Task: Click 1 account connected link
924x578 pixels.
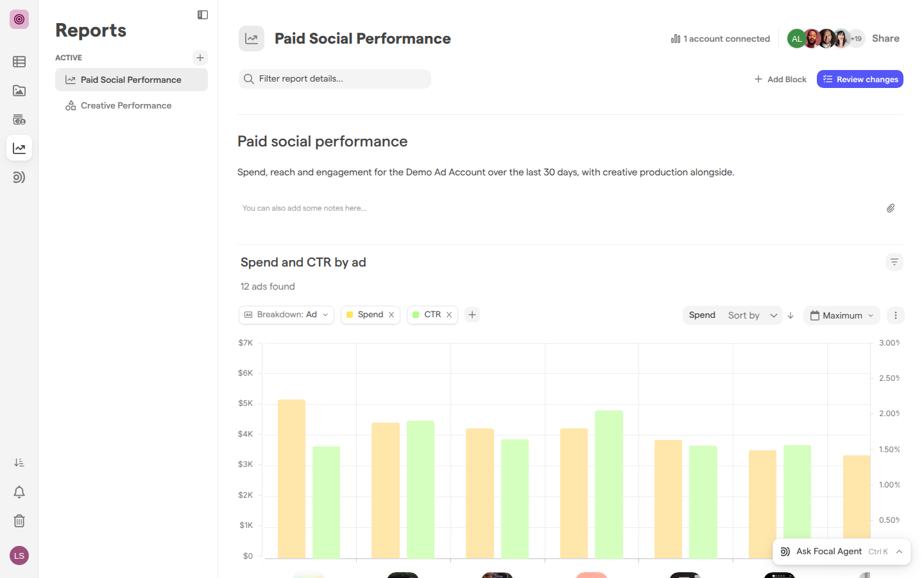Action: 721,39
